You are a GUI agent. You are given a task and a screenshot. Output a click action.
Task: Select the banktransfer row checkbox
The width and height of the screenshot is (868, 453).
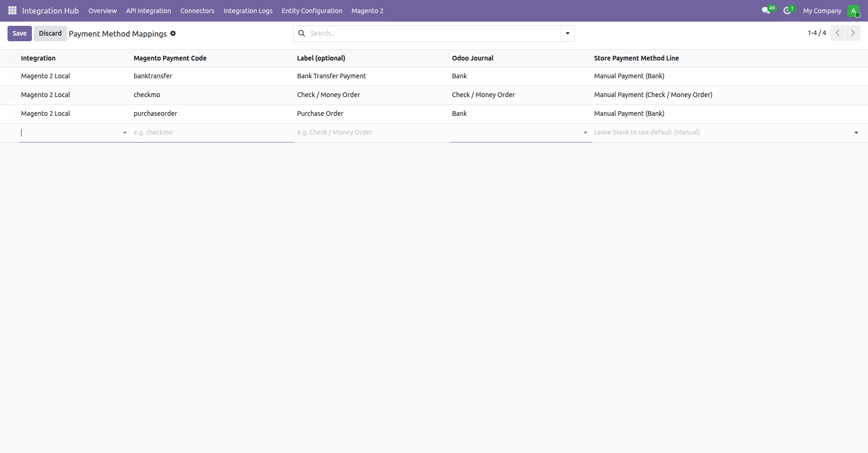[11, 76]
